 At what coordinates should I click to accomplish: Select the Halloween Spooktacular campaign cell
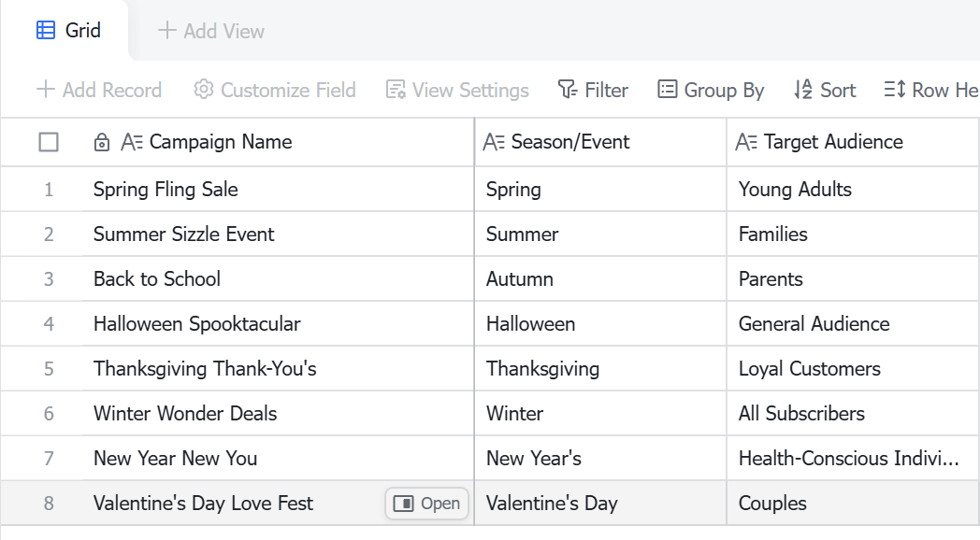coord(278,324)
